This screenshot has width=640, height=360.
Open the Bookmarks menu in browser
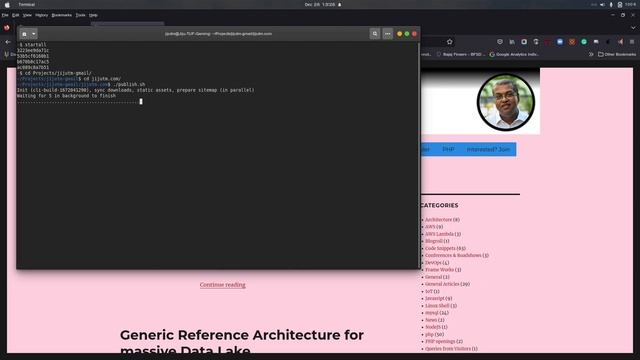62,15
